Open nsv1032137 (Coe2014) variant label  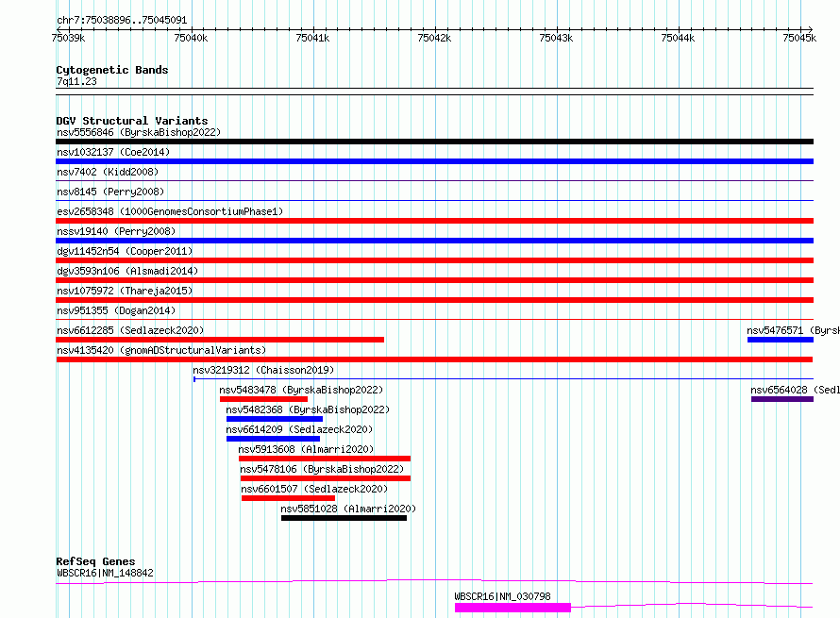tap(113, 152)
